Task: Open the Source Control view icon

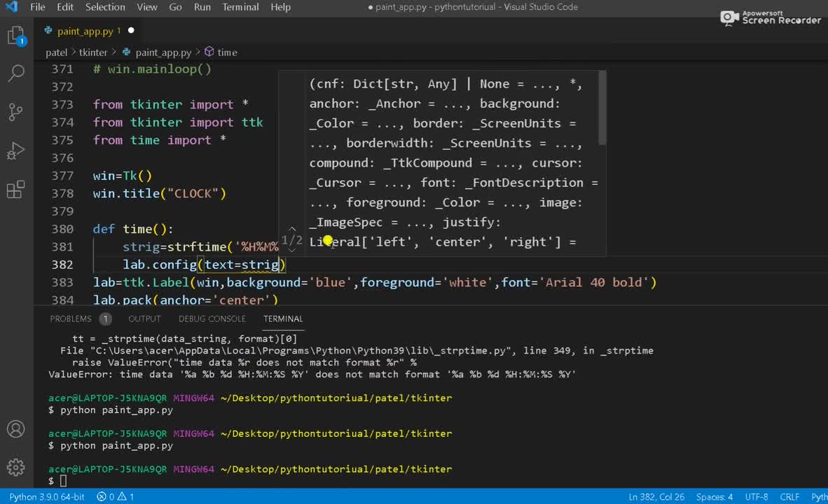Action: [16, 112]
